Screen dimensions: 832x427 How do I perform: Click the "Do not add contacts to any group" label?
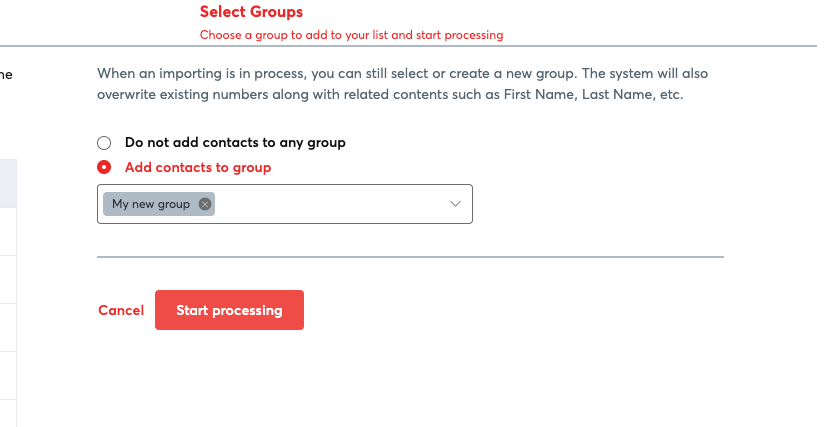point(235,143)
